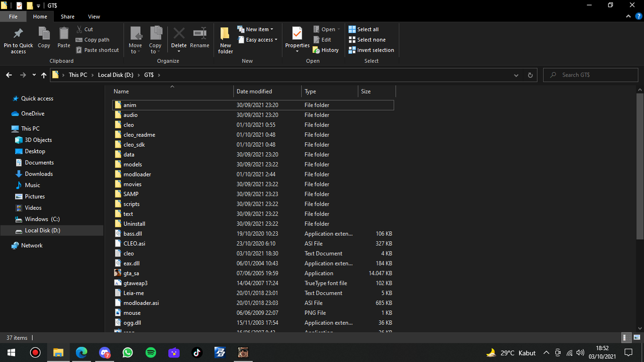Switch to the Share ribbon tab

pos(67,17)
